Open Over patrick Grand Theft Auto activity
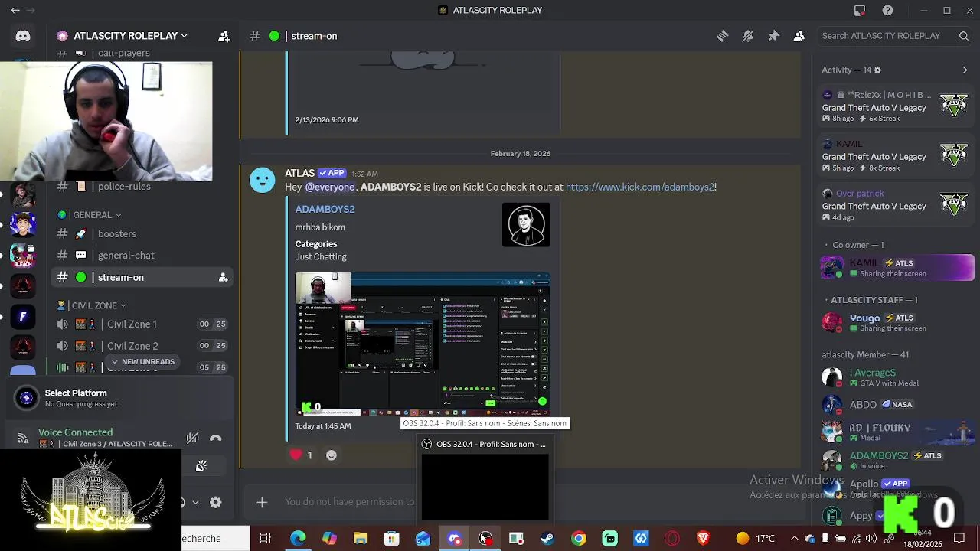 click(896, 205)
